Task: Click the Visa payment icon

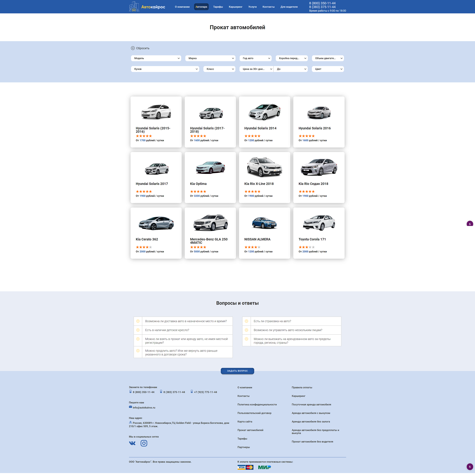Action: (x=241, y=470)
